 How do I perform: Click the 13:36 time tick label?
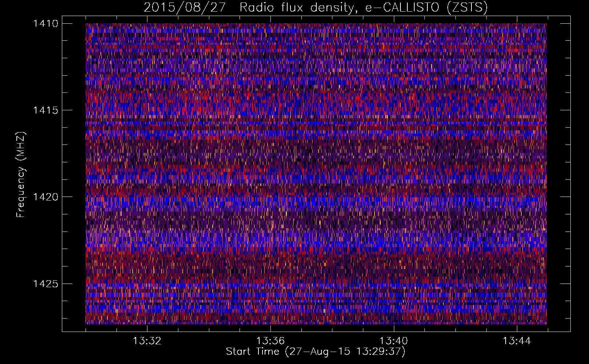270,341
